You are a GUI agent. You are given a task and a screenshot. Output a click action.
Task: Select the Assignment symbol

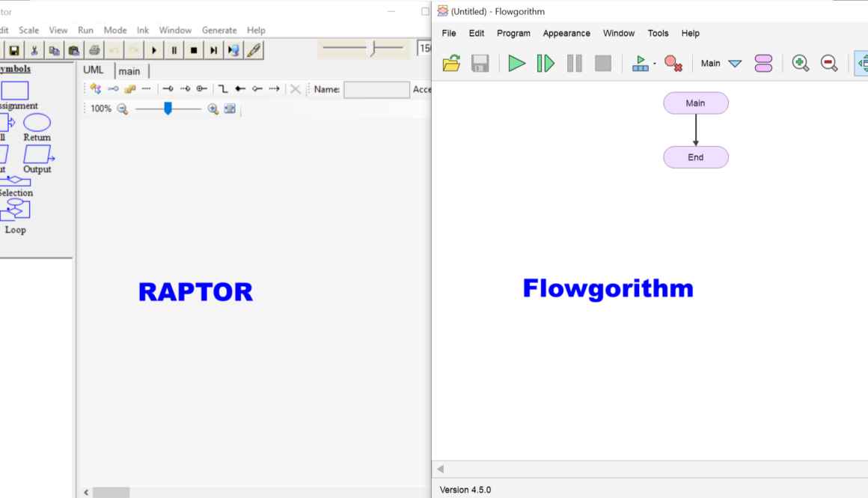click(14, 91)
